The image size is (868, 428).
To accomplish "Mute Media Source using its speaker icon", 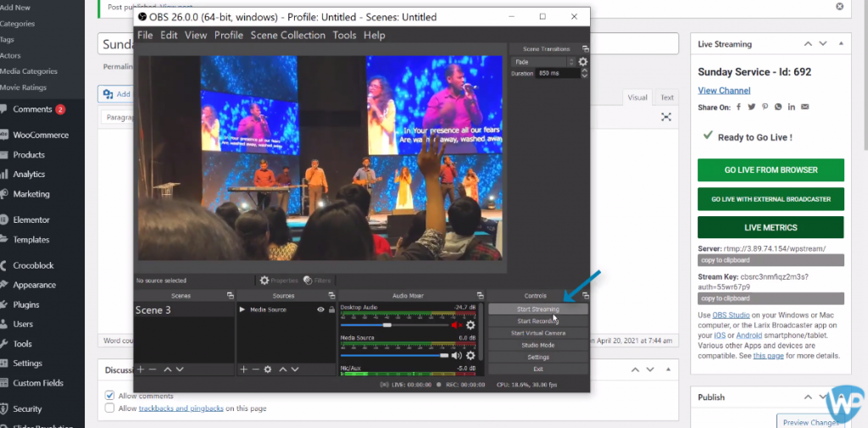I will [x=458, y=355].
